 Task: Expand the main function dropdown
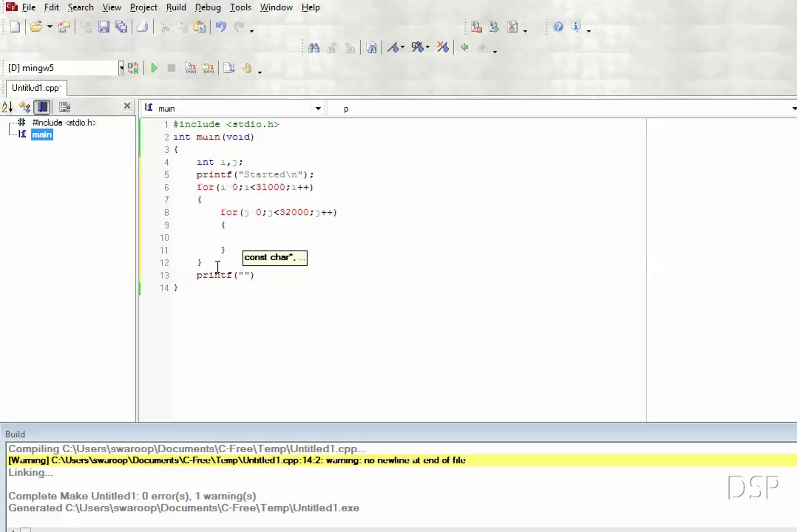318,109
